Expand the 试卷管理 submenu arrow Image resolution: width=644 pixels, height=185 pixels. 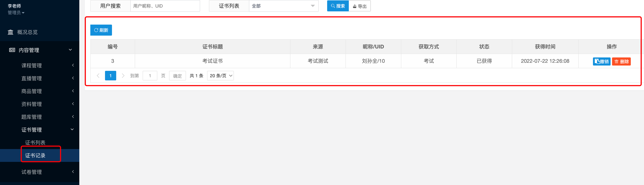pos(73,172)
